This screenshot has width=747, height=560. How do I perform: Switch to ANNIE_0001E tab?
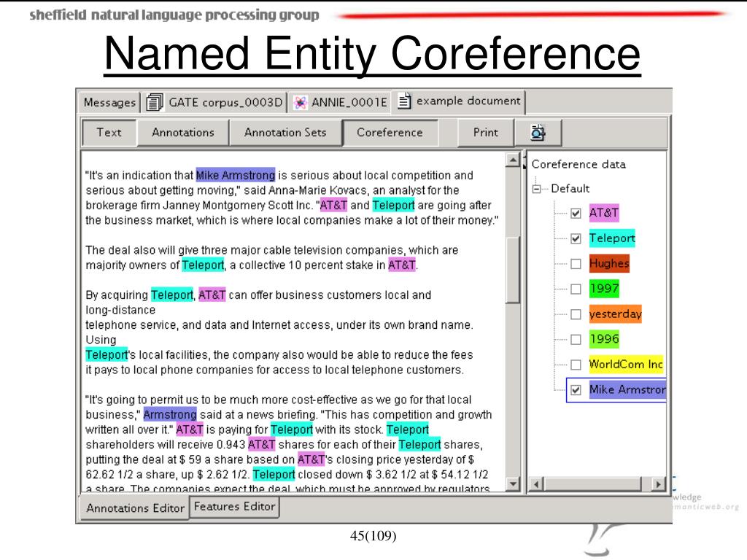[340, 102]
